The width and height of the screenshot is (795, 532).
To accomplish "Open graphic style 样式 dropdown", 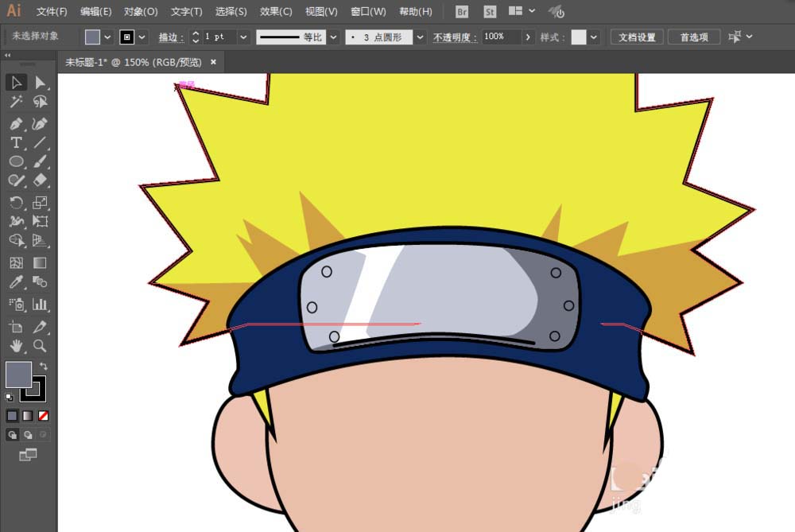I will 593,37.
